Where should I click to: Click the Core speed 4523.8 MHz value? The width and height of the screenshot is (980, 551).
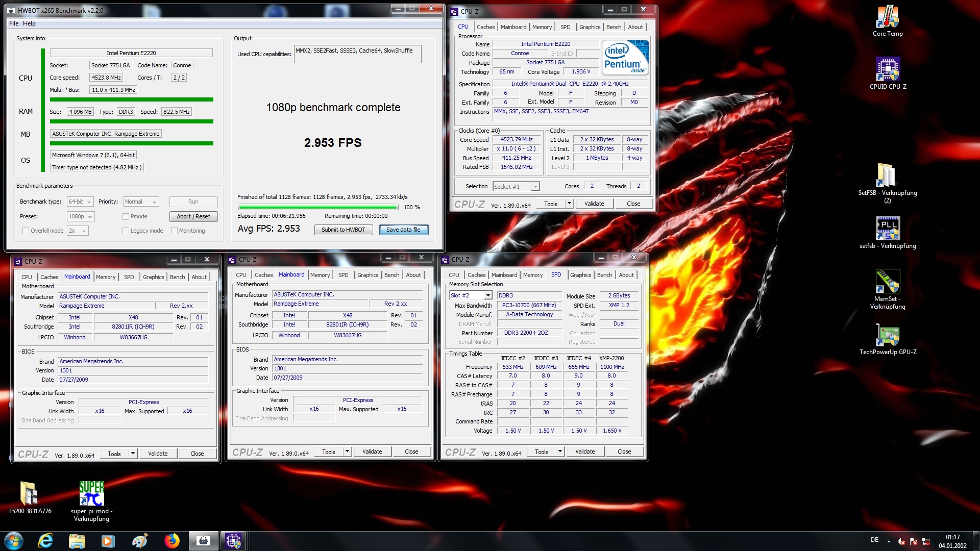pyautogui.click(x=106, y=78)
